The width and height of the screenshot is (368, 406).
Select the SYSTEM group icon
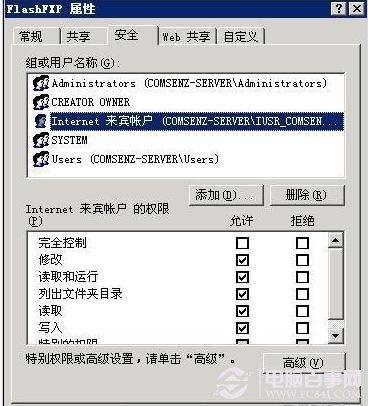41,140
